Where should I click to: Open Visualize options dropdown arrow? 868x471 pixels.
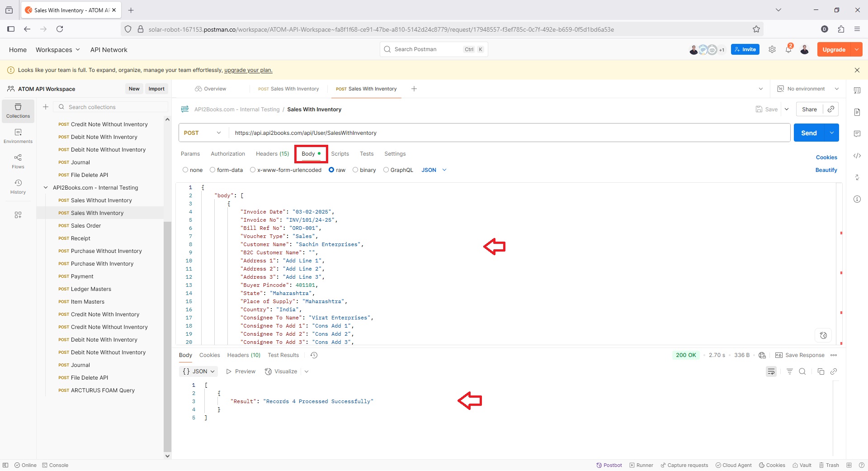click(x=307, y=371)
